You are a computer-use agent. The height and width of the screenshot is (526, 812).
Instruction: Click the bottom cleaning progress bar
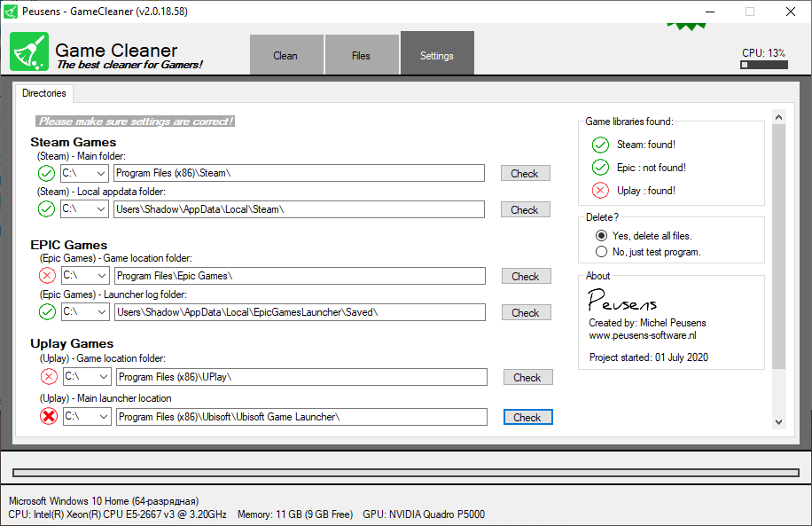tap(406, 472)
